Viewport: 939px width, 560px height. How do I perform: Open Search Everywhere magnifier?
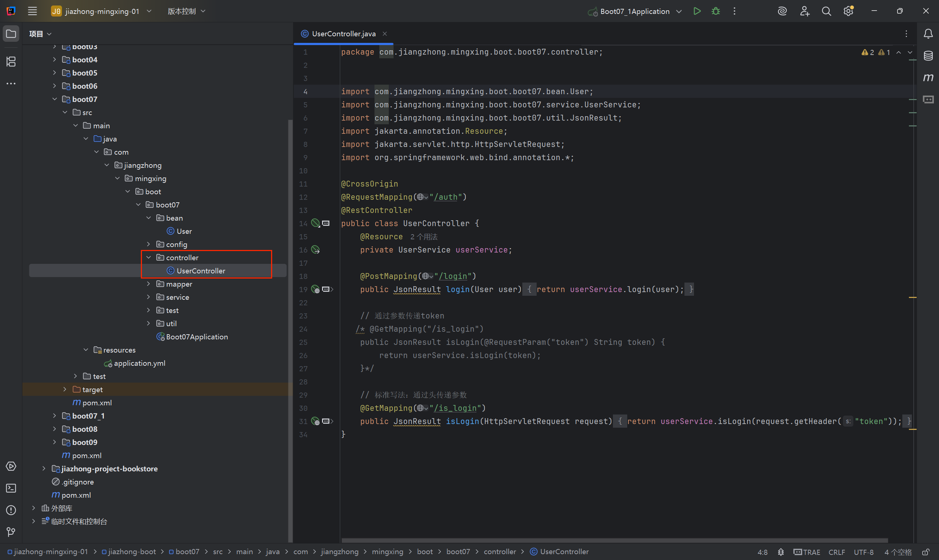(x=826, y=11)
